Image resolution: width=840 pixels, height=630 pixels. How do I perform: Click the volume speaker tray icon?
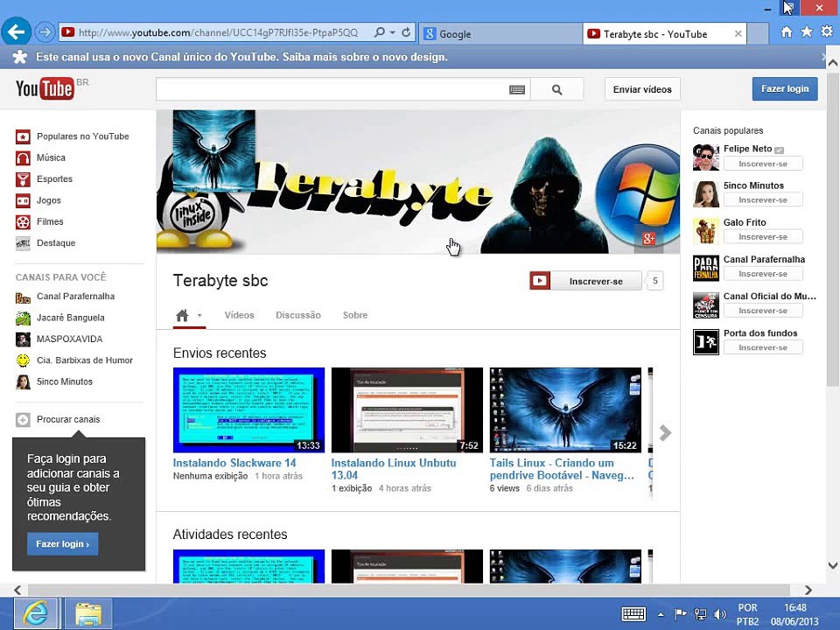719,614
